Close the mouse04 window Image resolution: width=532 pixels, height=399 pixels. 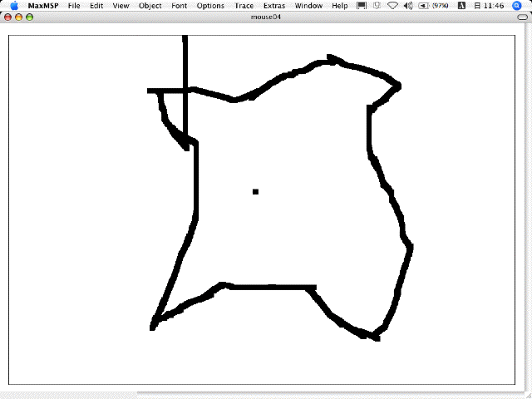(7, 17)
